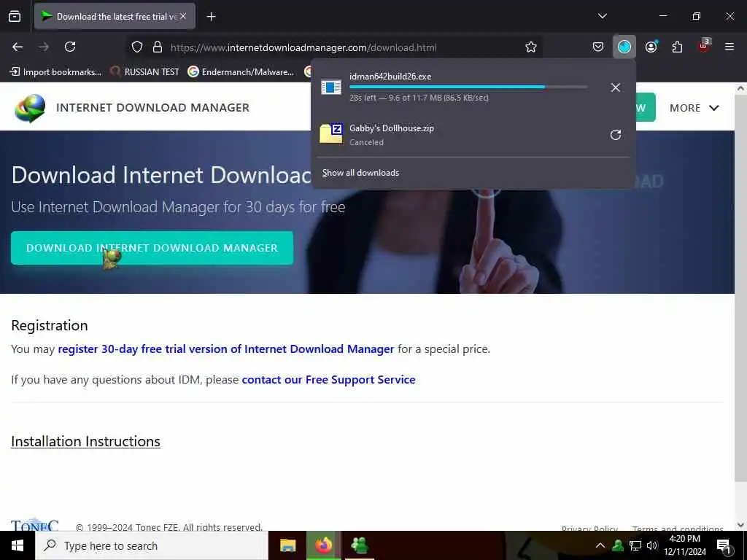Open uBlock extension icon with badge
This screenshot has width=747, height=560.
pyautogui.click(x=704, y=46)
